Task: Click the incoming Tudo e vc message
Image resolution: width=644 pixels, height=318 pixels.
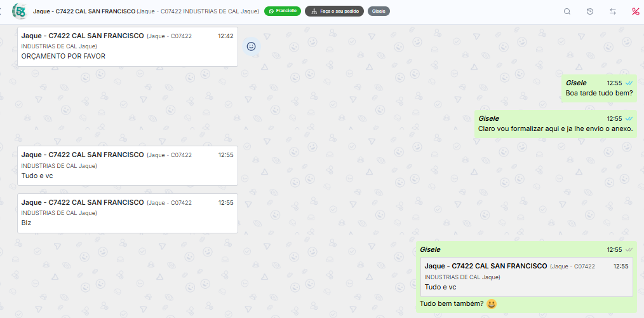Action: 127,165
